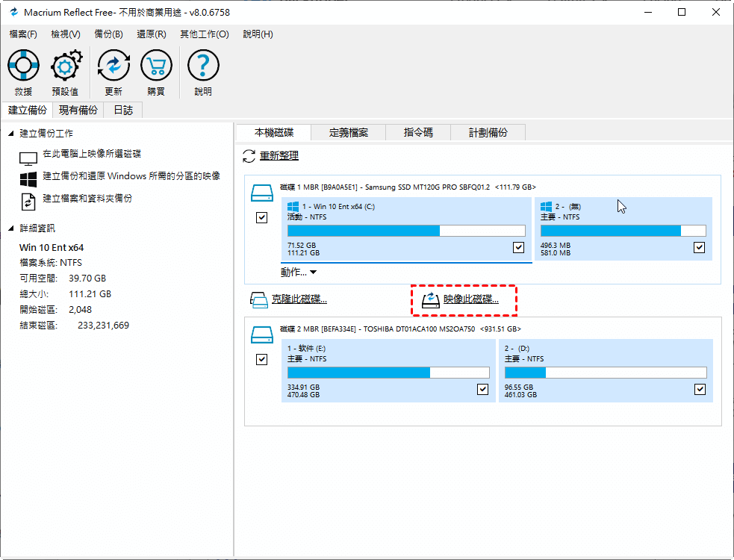The height and width of the screenshot is (560, 734).
Task: Collapse the 建立備份工作 section
Action: (11, 134)
